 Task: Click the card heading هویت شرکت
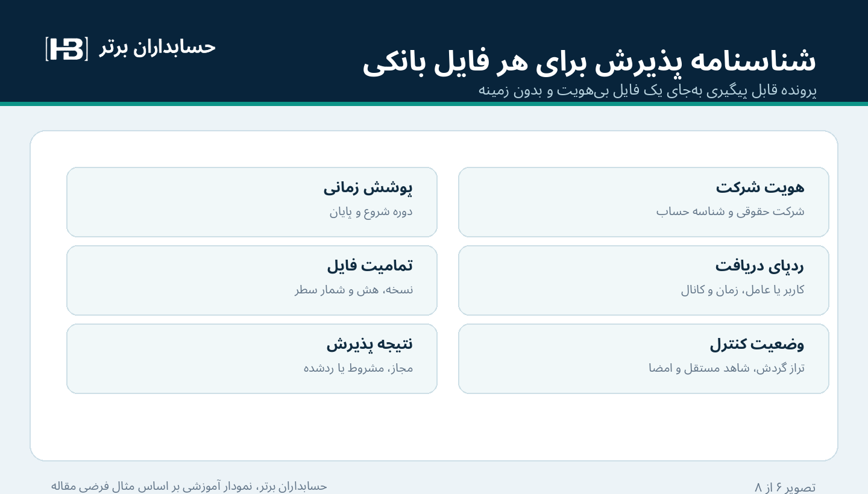[760, 187]
